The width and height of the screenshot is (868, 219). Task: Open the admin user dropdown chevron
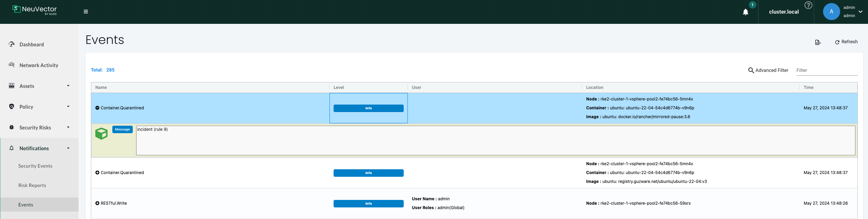coord(860,12)
